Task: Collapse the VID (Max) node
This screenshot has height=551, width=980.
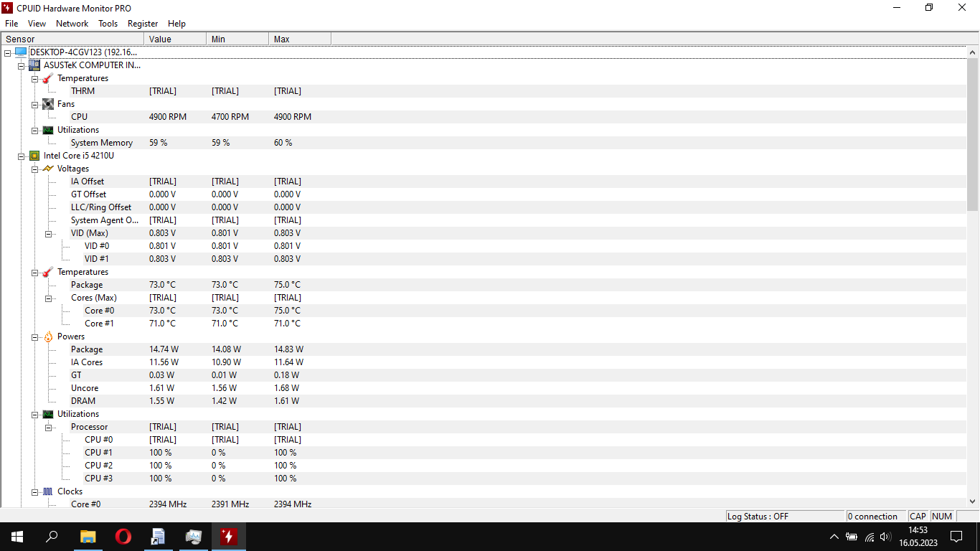Action: click(x=49, y=233)
